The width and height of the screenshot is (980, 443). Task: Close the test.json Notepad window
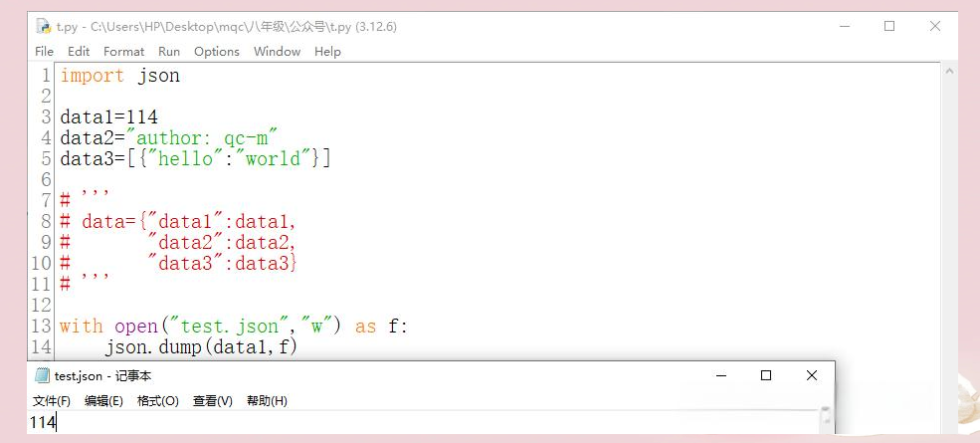pos(811,375)
